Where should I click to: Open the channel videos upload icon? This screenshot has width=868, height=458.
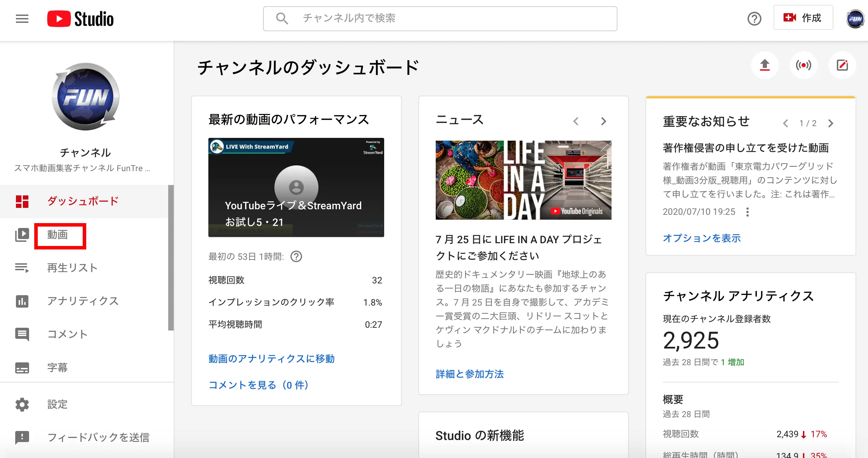(x=765, y=65)
